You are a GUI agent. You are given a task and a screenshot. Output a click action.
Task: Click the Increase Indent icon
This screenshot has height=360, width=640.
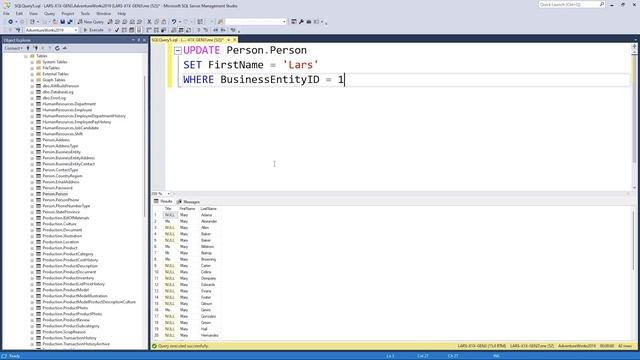(223, 30)
